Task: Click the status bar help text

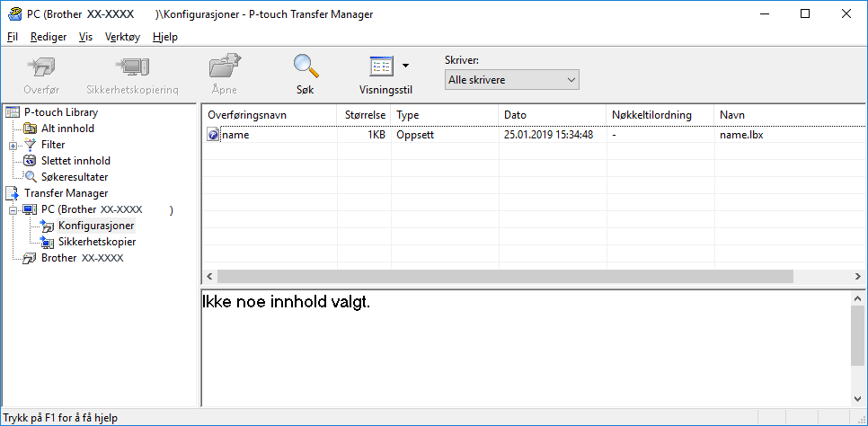Action: coord(61,418)
